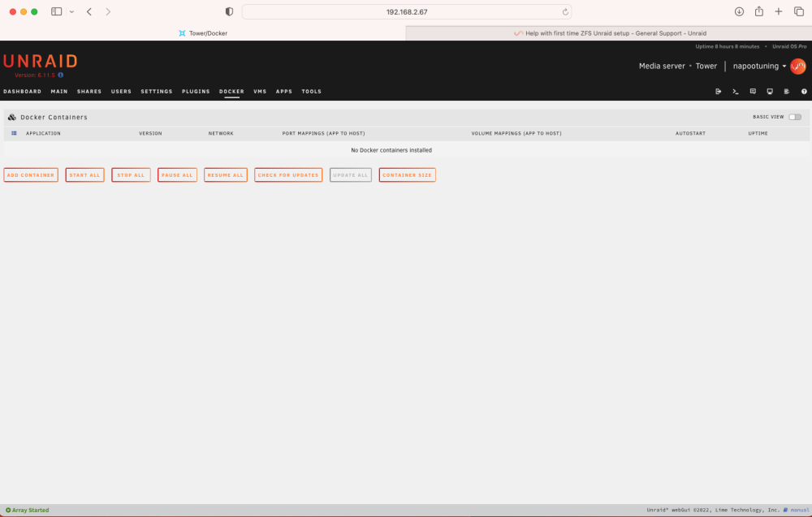This screenshot has height=517, width=812.
Task: Go forward in Safari
Action: pos(108,11)
